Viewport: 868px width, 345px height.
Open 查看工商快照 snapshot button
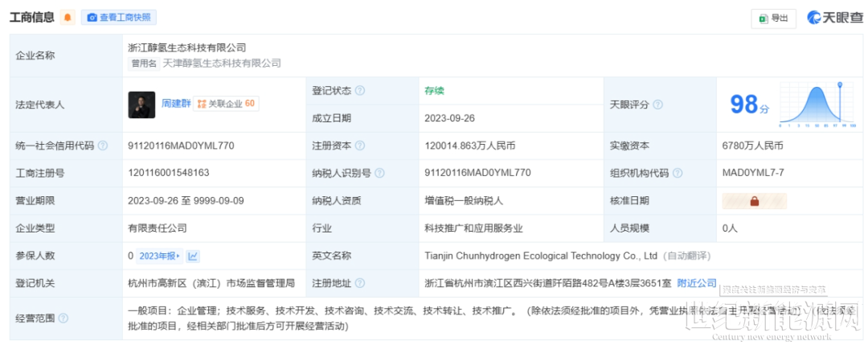tap(119, 18)
